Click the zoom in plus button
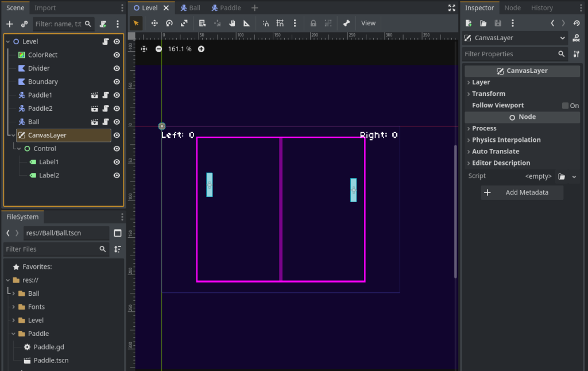Screen dimensions: 588x371 tap(202, 49)
